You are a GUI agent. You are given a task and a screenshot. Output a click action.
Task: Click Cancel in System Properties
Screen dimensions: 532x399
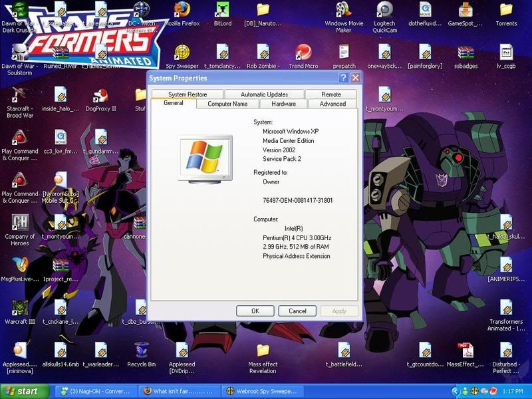[297, 311]
